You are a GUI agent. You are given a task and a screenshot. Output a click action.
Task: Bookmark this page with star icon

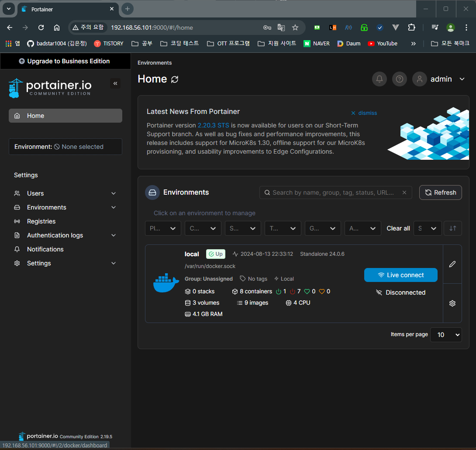coord(295,27)
